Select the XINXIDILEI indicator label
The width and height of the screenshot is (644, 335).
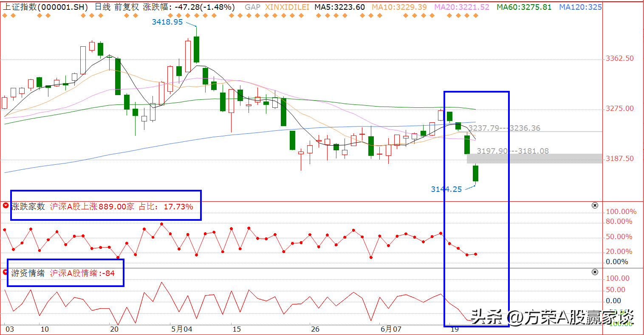click(x=288, y=7)
